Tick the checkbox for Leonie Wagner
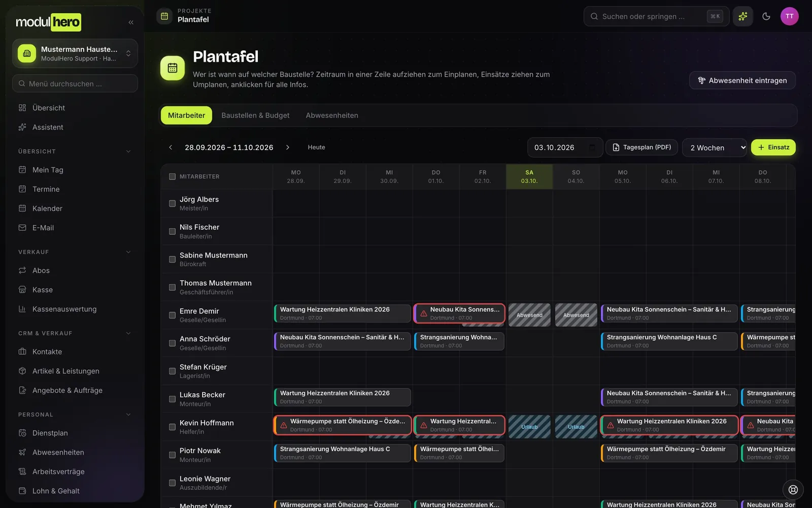The width and height of the screenshot is (812, 508). [172, 483]
